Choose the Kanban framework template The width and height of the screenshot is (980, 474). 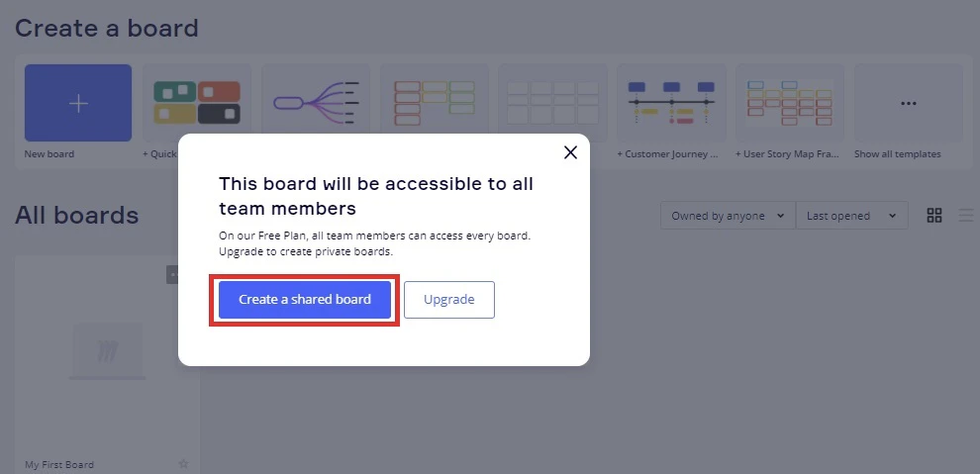434,103
